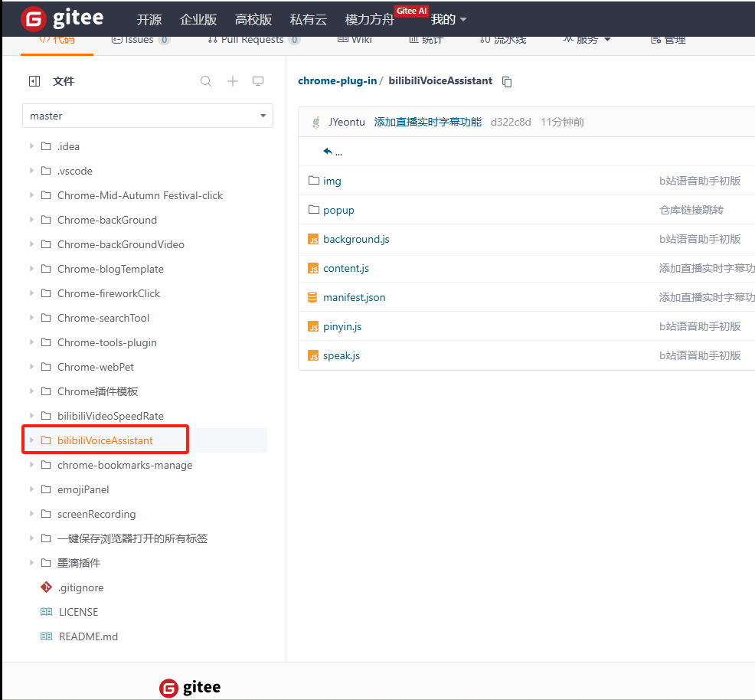Expand bilibiliVoiceAssistant folder arrow

pyautogui.click(x=32, y=440)
